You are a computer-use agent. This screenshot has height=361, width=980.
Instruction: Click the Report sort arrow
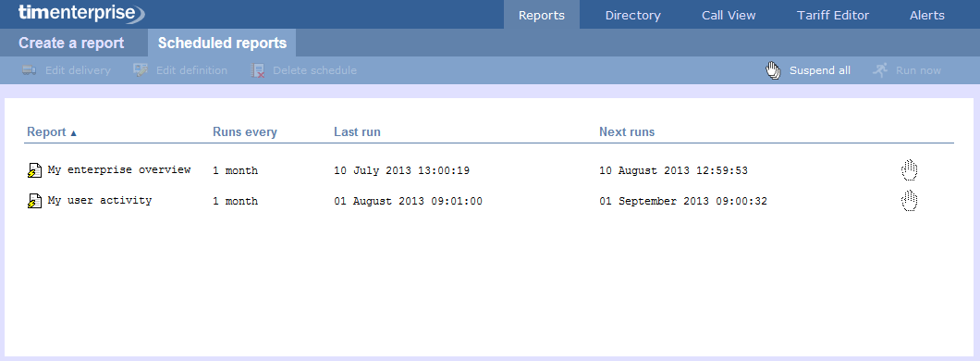[73, 133]
